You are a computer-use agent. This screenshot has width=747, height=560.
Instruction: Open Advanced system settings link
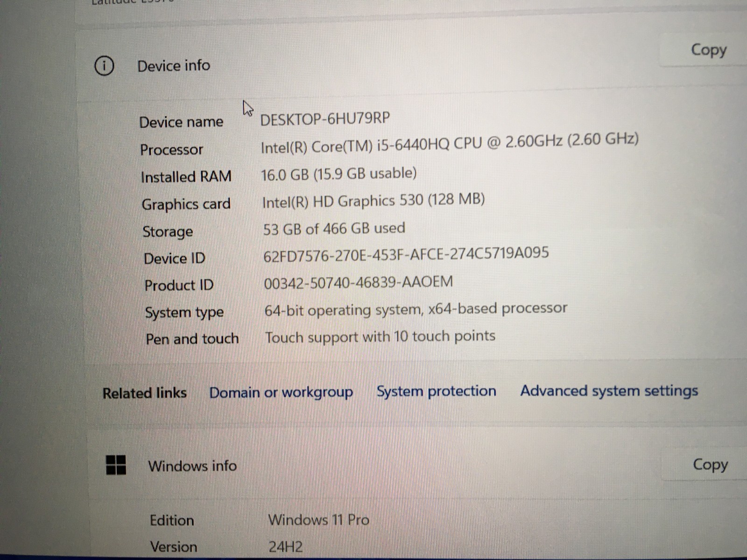(609, 391)
